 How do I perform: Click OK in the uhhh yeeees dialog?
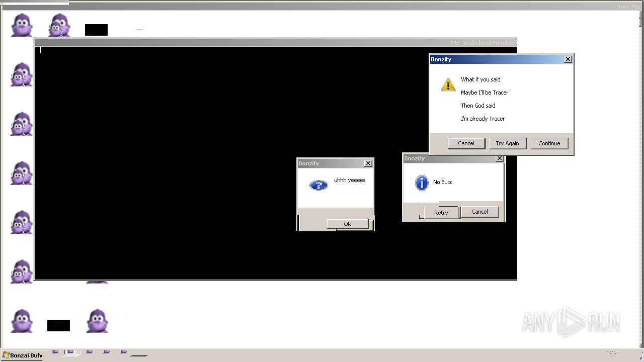347,224
